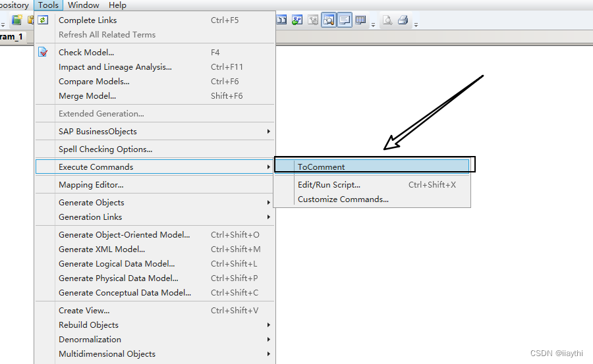Click the Check Model checkmark icon
Viewport: 593px width, 364px height.
43,52
